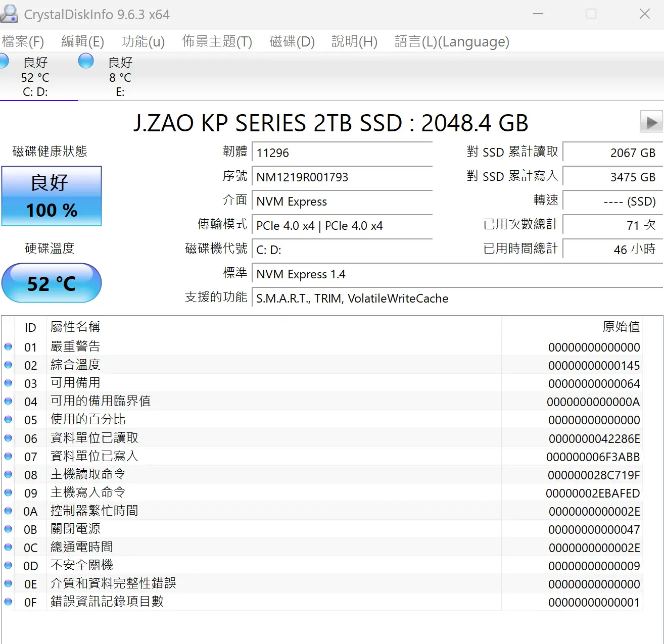Click raw value 0000000042286E

pyautogui.click(x=594, y=438)
